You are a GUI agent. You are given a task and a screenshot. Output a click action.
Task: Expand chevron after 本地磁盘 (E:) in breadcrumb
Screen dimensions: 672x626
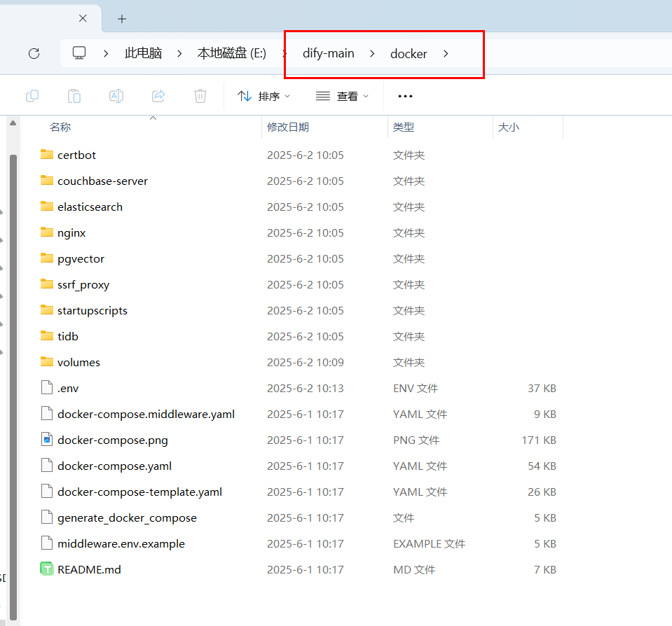point(284,53)
